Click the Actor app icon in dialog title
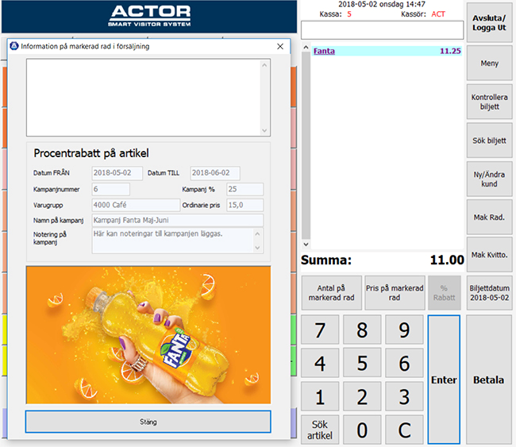 [x=14, y=46]
